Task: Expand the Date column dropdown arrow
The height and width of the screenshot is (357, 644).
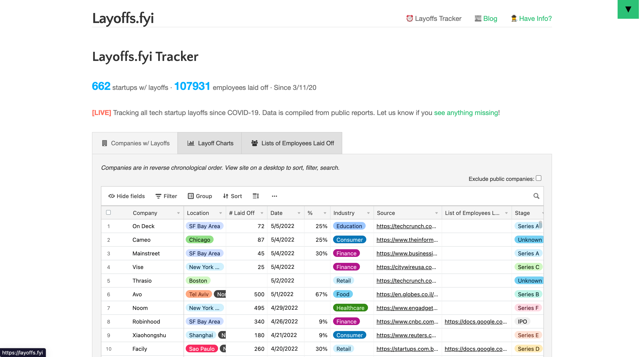Action: coord(299,213)
